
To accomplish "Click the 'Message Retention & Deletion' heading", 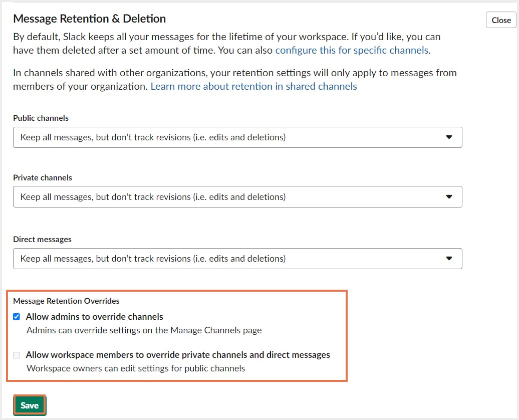I will (x=89, y=19).
